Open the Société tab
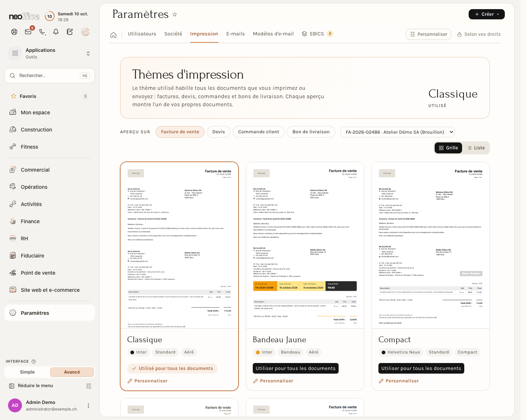526x420 pixels. pos(173,34)
